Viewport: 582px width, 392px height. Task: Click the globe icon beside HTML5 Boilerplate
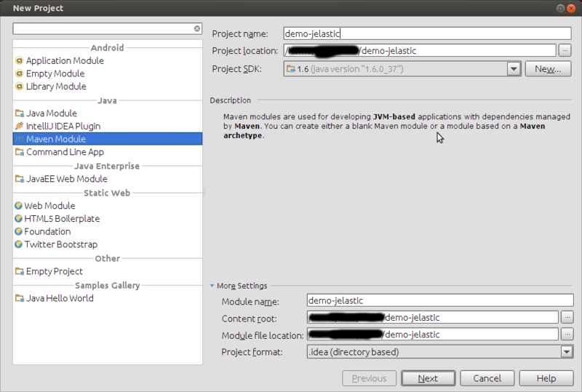coord(19,219)
